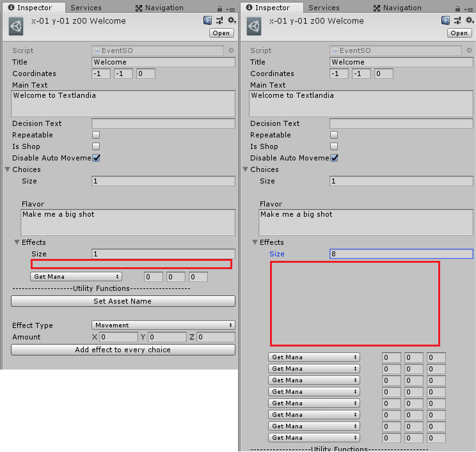This screenshot has width=476, height=452.
Task: Click the help book icon in right Inspector header
Action: coord(446,20)
